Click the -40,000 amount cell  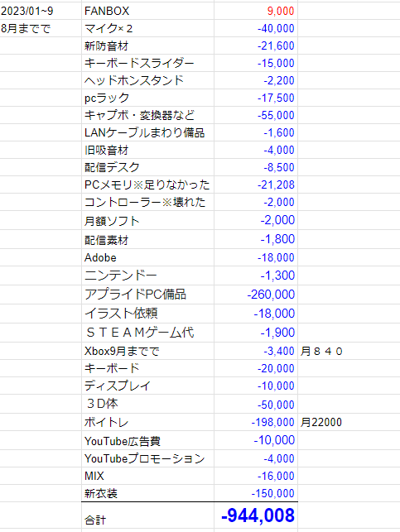pos(256,28)
